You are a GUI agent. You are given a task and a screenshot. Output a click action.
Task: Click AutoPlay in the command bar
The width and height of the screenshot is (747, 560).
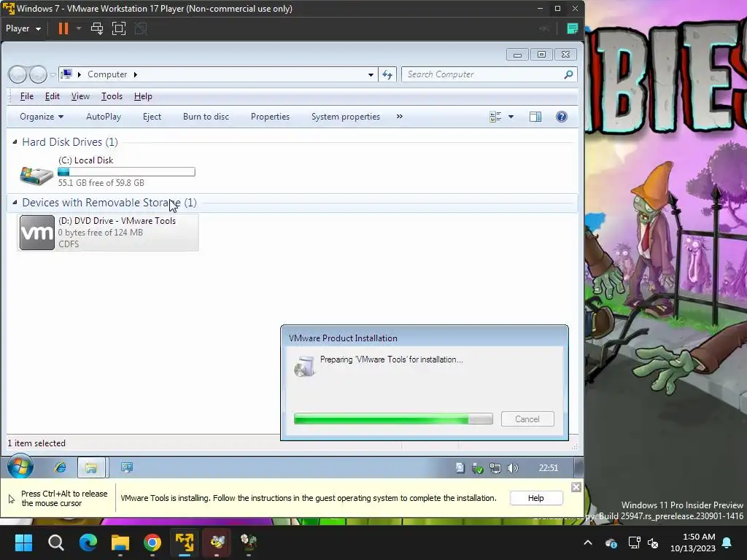104,117
